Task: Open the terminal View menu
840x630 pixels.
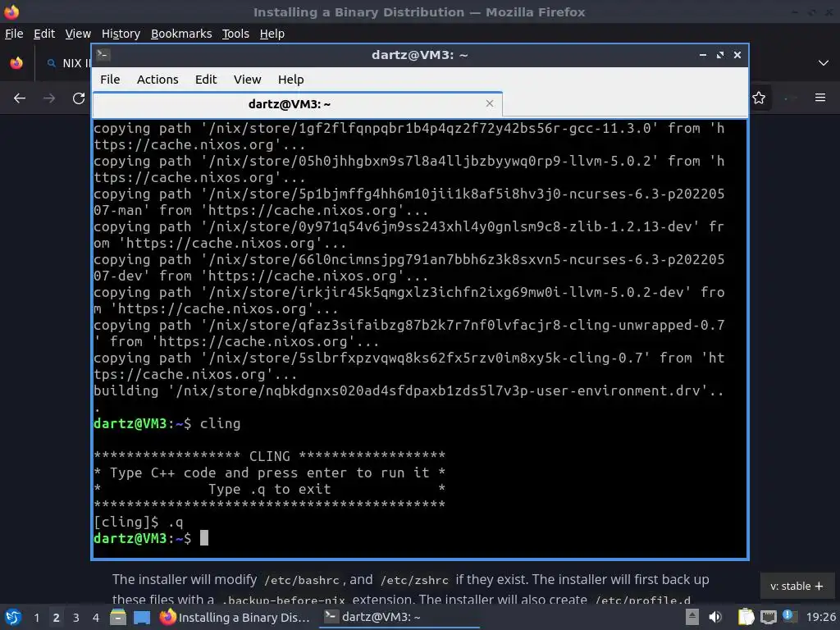Action: [247, 80]
